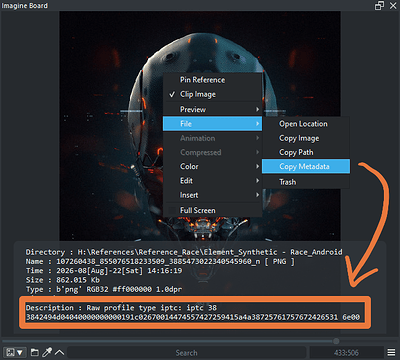The image size is (400, 360).
Task: Choose Open Location in File submenu
Action: coord(306,124)
